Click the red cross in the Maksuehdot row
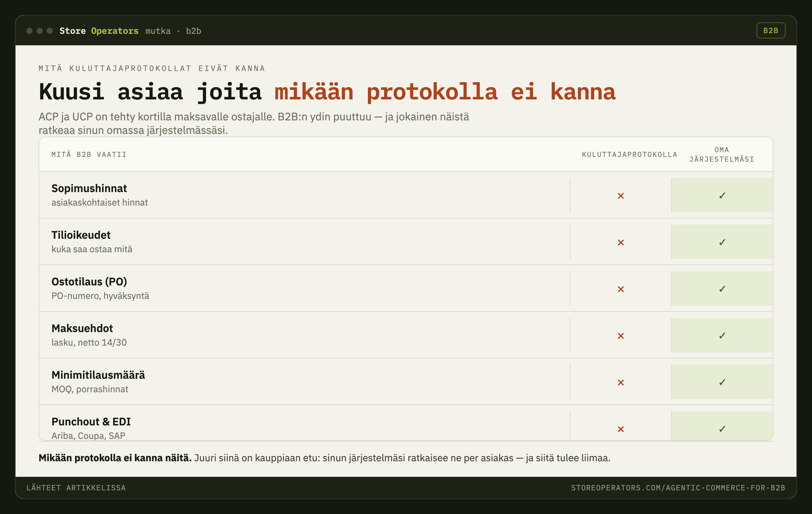This screenshot has height=514, width=812. tap(621, 336)
